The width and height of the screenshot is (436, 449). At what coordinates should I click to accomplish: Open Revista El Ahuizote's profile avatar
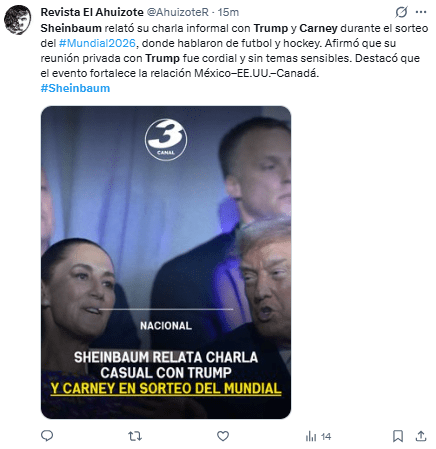[x=18, y=20]
